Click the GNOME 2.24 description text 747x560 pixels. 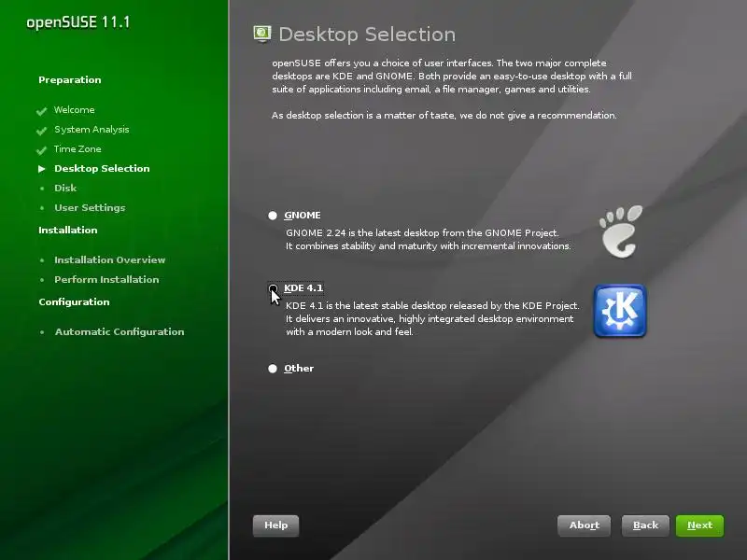(x=429, y=240)
